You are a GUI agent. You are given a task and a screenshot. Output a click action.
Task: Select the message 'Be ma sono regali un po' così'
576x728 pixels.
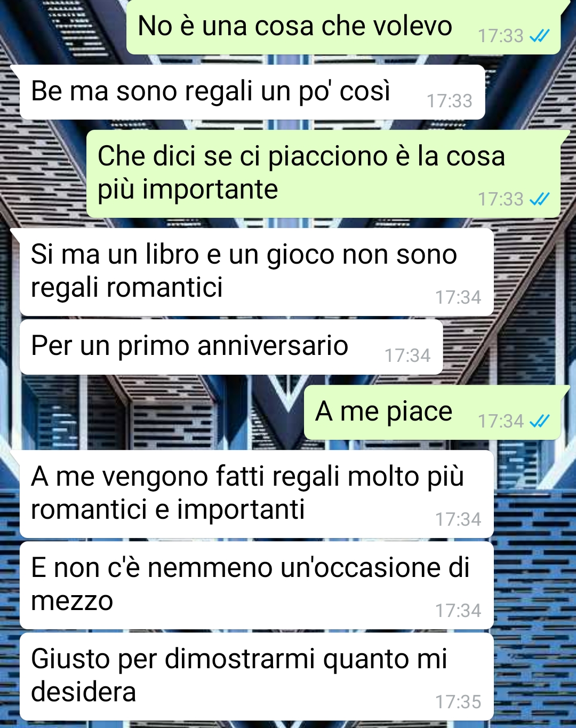[x=252, y=92]
